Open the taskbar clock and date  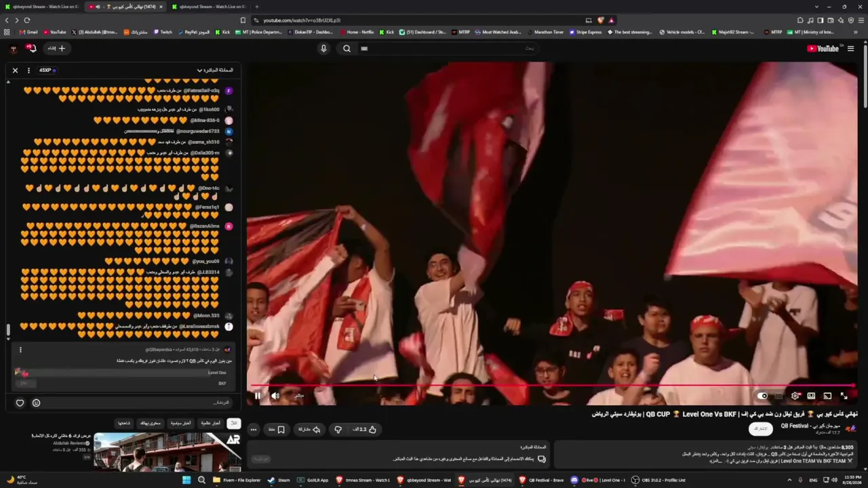coord(852,480)
